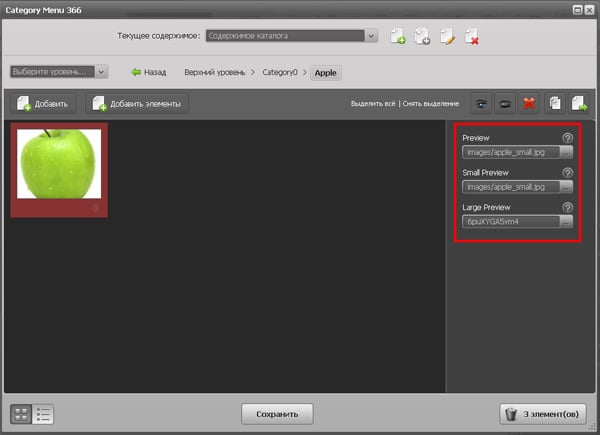This screenshot has width=600, height=435.
Task: Switch to grid thumbnail view
Action: (21, 414)
